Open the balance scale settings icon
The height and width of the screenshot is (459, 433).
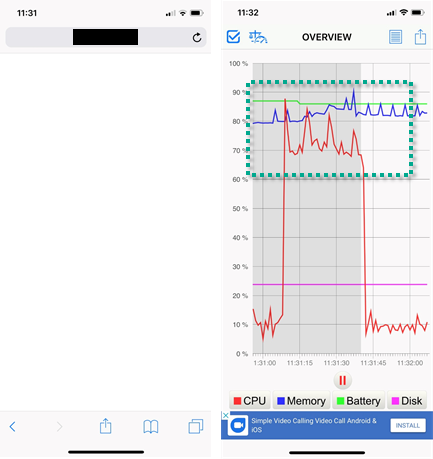click(258, 37)
